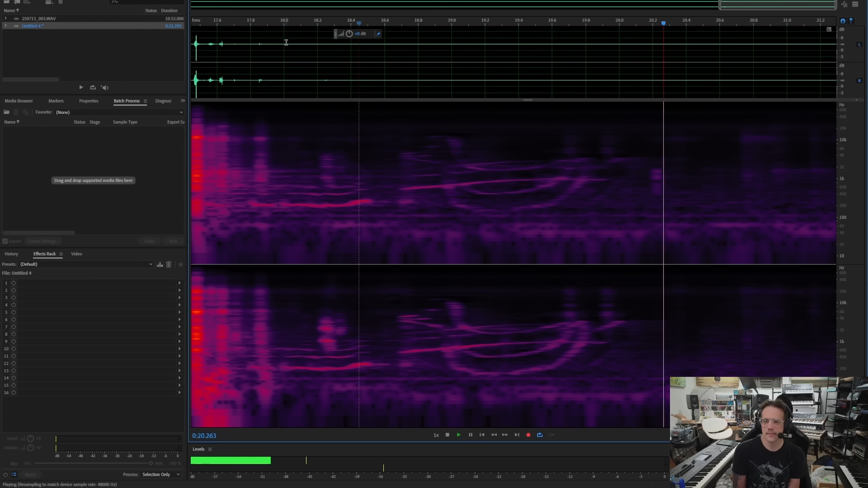Expand the 250713_003.WAV file entry
Image resolution: width=868 pixels, height=488 pixels.
pyautogui.click(x=6, y=19)
